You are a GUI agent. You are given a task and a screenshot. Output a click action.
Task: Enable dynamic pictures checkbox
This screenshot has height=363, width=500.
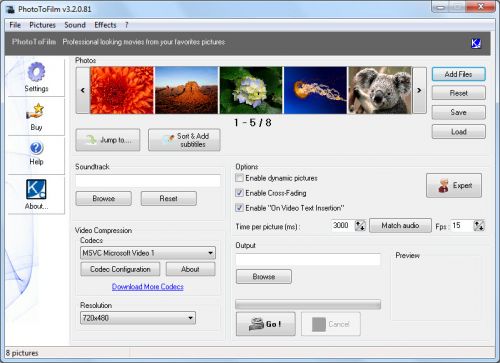[239, 178]
